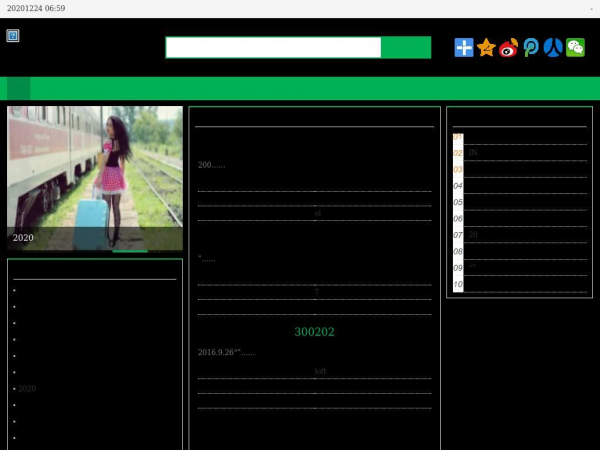Click the green slideshow indicator below photo
This screenshot has height=450, width=600.
click(x=130, y=251)
